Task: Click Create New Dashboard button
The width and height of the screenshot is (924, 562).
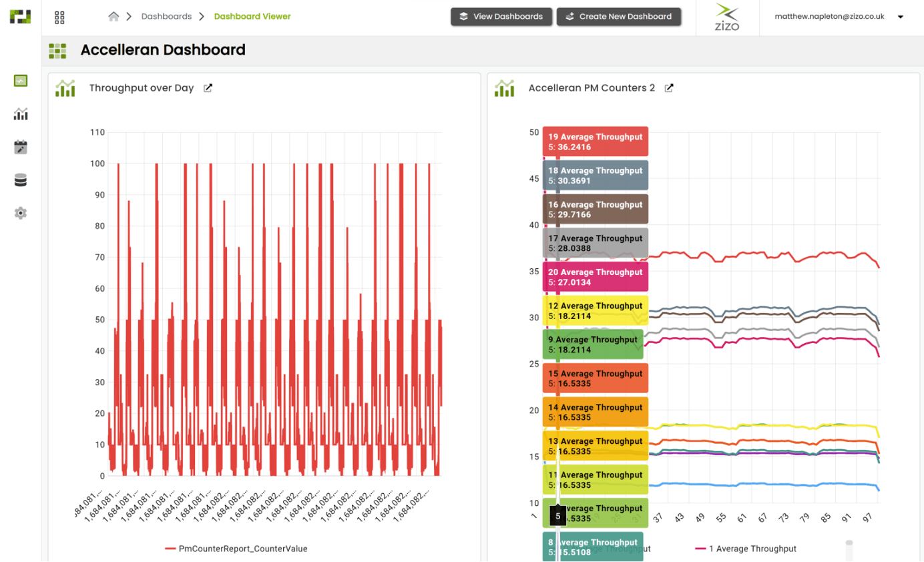Action: 618,17
